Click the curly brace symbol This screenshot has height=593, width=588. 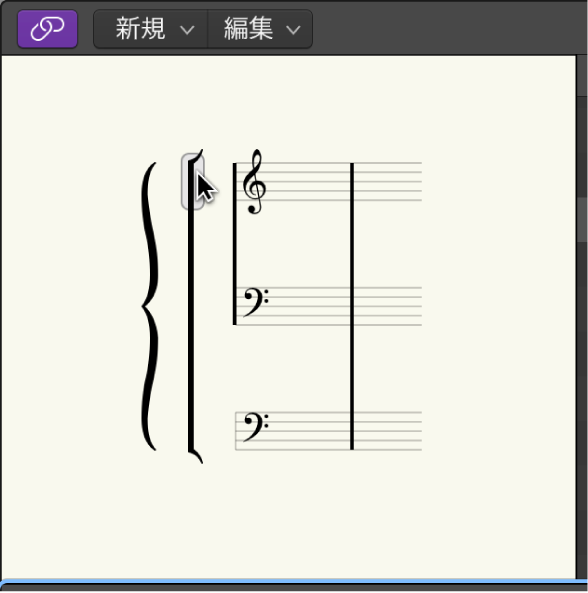[x=150, y=306]
